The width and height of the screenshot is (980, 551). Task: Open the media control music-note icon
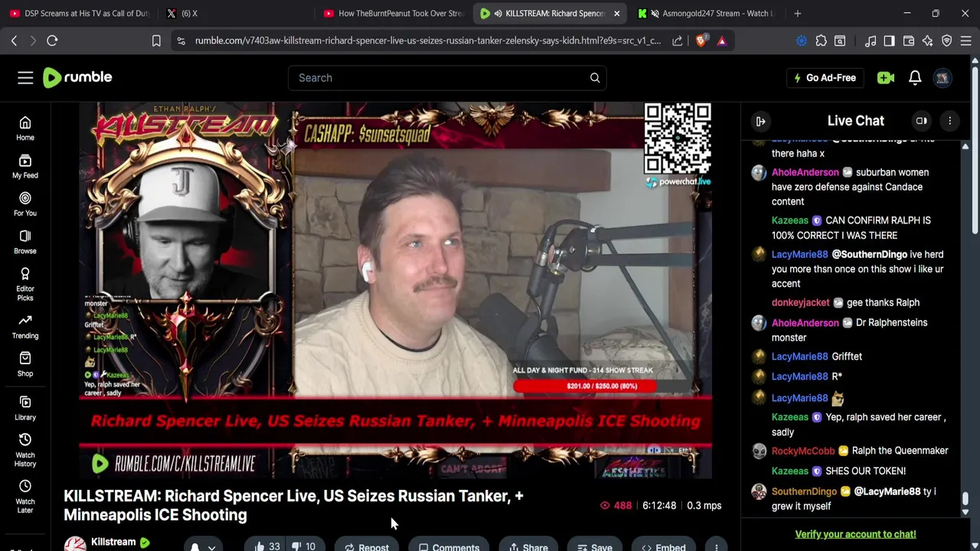[871, 41]
